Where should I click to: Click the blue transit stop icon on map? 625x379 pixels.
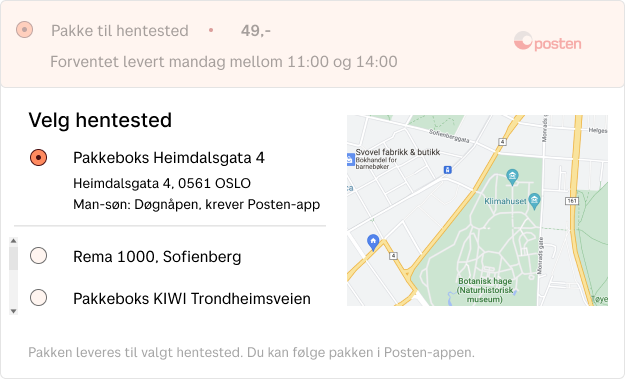[448, 170]
